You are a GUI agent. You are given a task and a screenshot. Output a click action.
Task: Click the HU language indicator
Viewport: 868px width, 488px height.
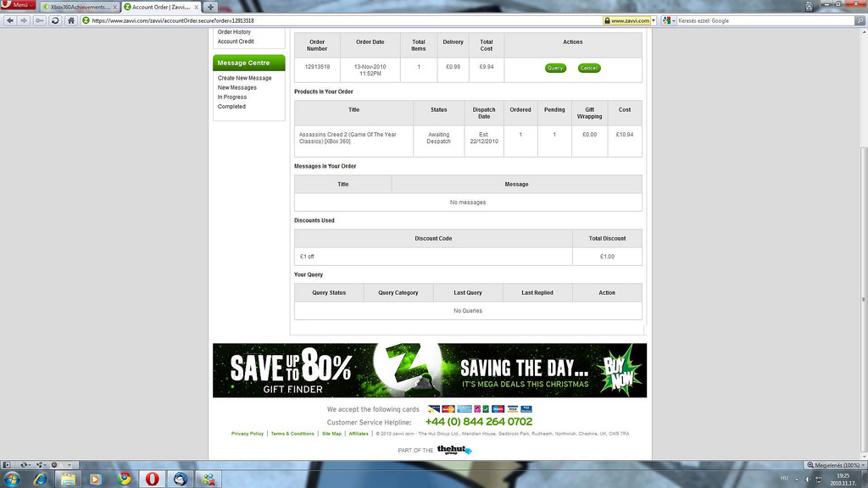click(x=784, y=478)
